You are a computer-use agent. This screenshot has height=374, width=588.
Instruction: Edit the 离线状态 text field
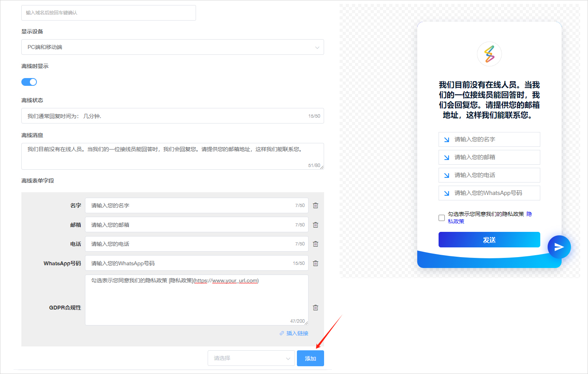click(x=173, y=116)
